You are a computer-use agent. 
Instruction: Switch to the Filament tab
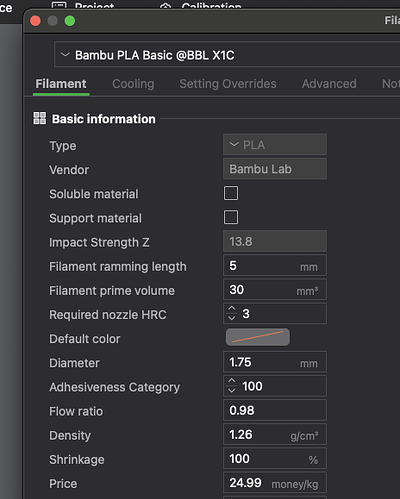tap(61, 84)
